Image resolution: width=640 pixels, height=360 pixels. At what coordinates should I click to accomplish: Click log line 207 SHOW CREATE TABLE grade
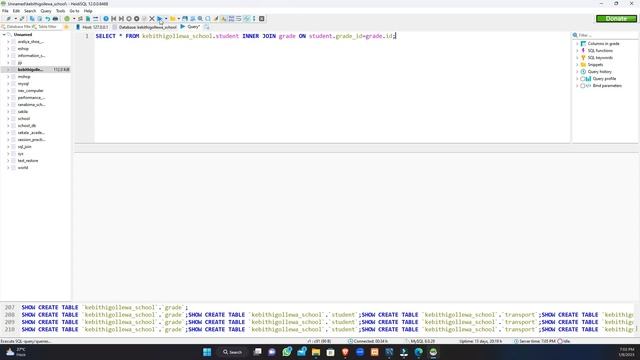[x=104, y=307]
